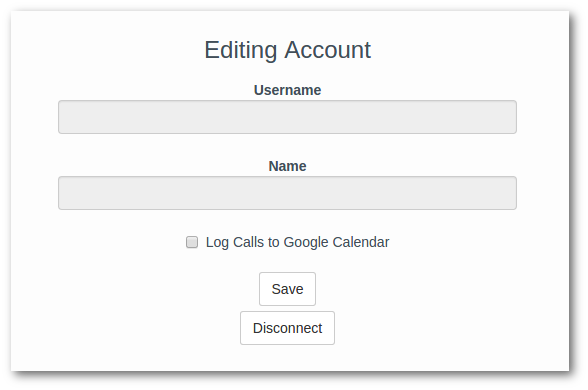Focus the Username input field
588x390 pixels.
tap(287, 117)
